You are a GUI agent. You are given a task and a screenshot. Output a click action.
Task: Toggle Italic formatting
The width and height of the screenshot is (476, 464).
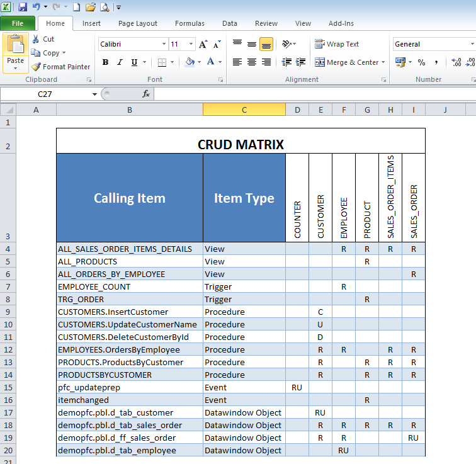[120, 62]
